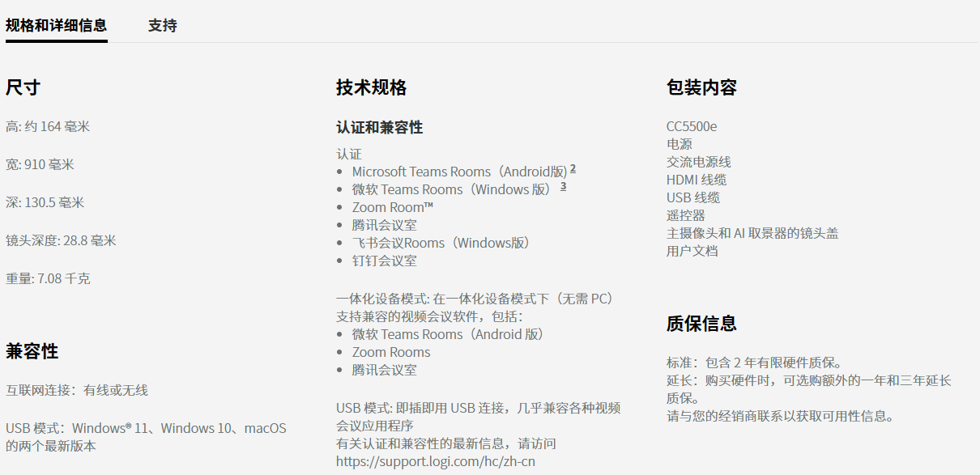This screenshot has height=475, width=980.
Task: Click the HDMI 线缆 package item
Action: [697, 180]
